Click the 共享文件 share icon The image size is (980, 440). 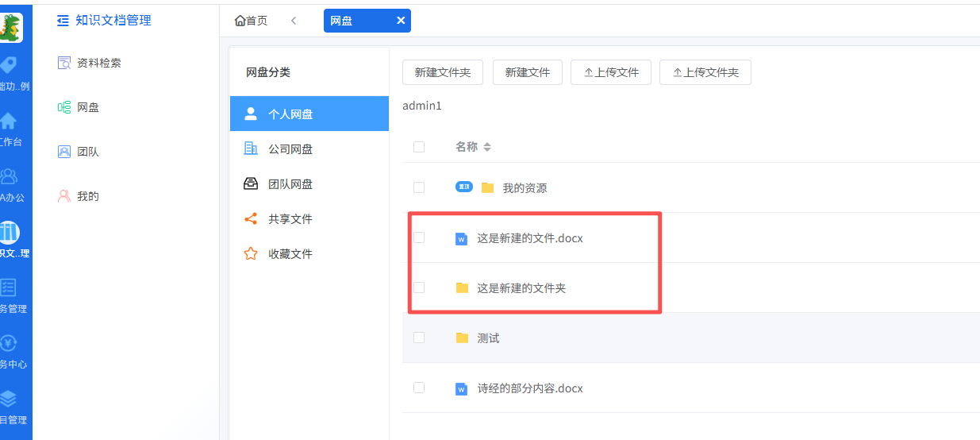[251, 218]
